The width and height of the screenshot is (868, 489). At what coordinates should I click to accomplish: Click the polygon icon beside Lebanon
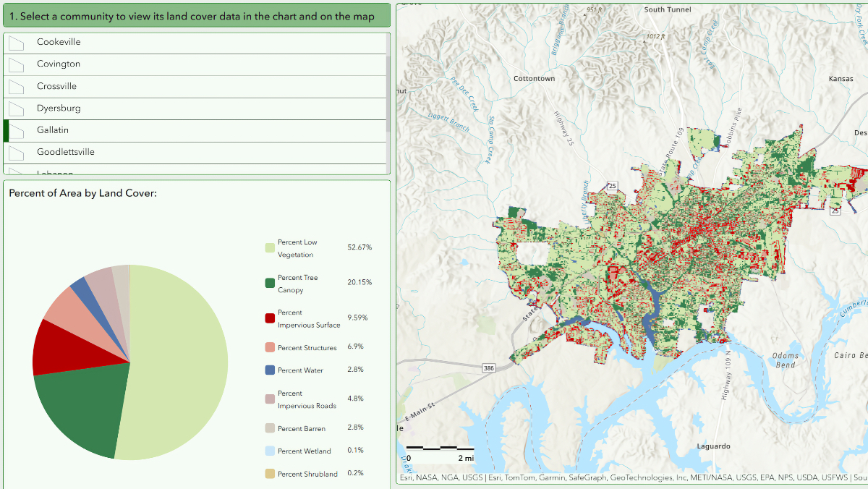click(x=17, y=172)
